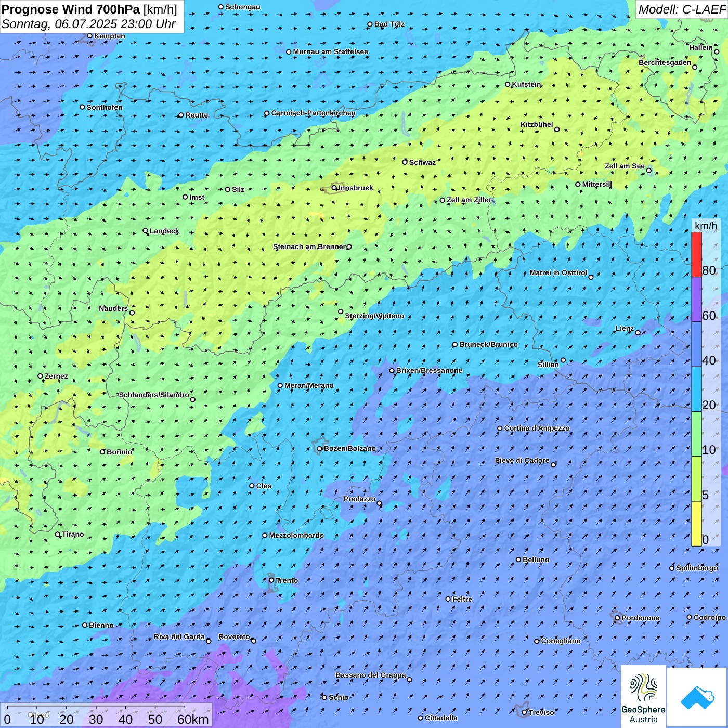Pick the yellow legend color between 0 and 5
728x728 pixels.
pyautogui.click(x=696, y=524)
